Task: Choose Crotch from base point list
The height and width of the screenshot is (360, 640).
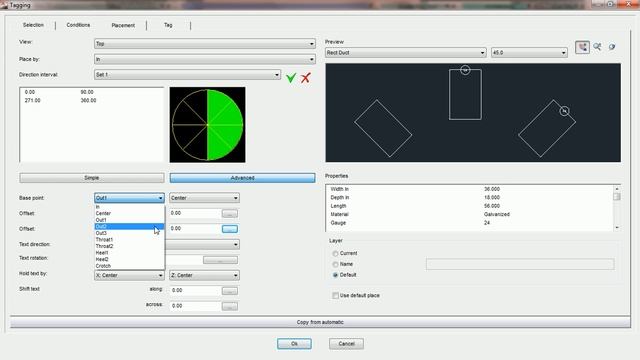Action: pyautogui.click(x=129, y=266)
